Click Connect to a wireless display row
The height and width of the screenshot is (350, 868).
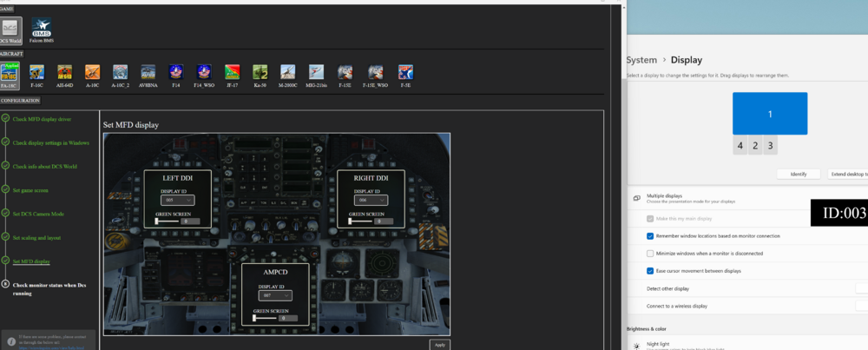coord(747,306)
